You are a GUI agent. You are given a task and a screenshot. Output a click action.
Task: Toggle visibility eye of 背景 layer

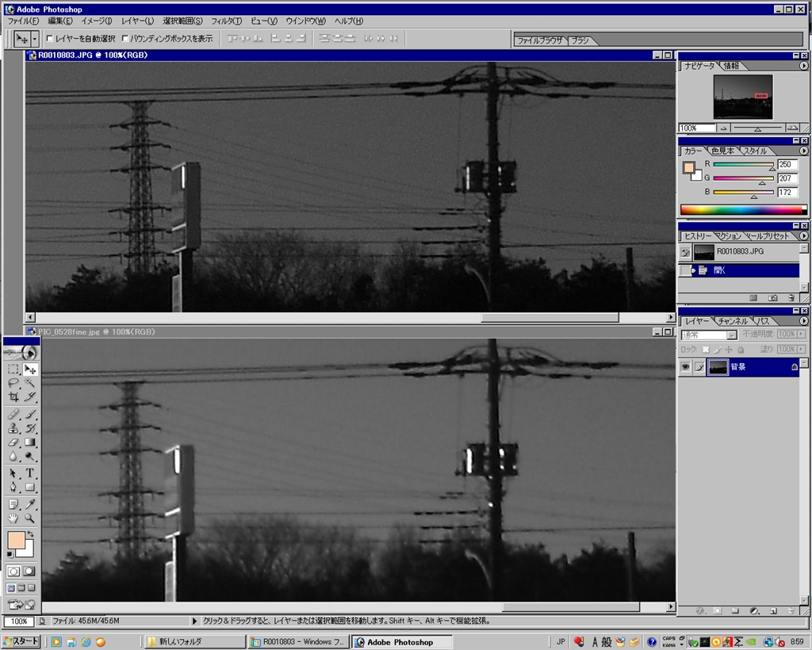(685, 367)
